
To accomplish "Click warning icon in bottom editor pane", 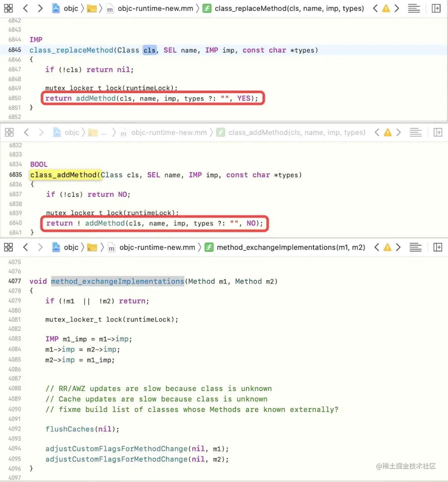I will 388,247.
